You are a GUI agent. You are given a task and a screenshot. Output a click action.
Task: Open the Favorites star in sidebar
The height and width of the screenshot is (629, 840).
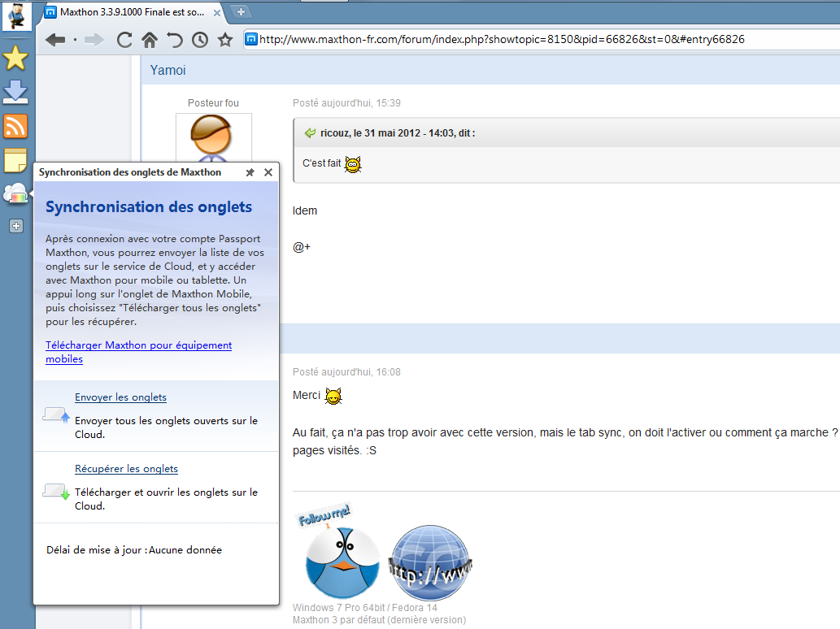tap(15, 58)
